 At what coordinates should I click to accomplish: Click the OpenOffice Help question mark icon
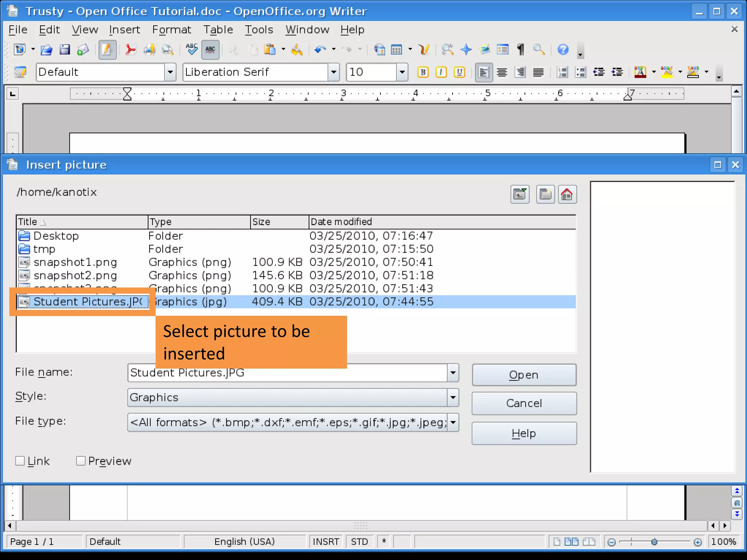click(563, 50)
